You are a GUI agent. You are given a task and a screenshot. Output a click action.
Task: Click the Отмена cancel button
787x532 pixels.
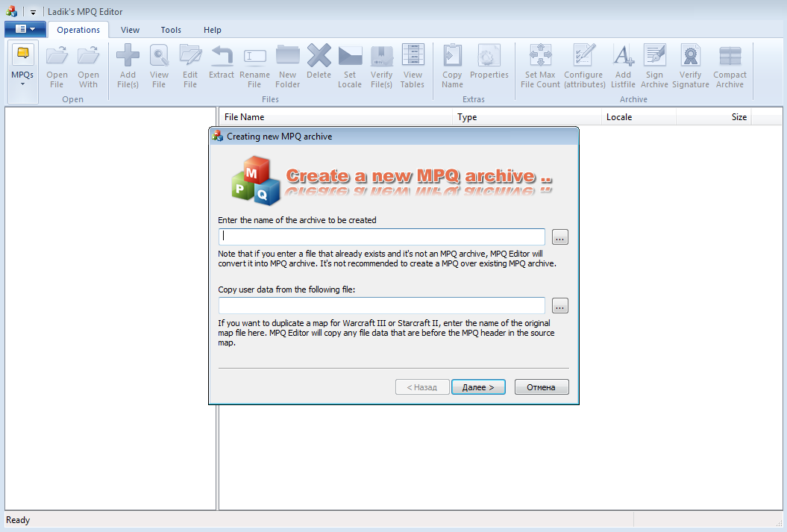tap(542, 387)
